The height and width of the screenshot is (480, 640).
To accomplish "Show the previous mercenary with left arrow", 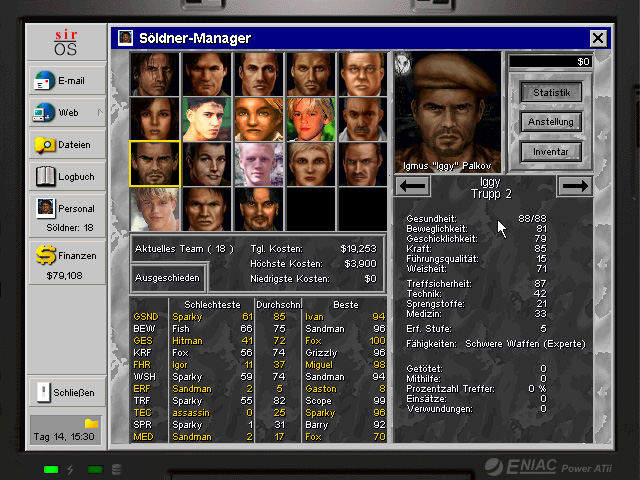I will coord(413,185).
